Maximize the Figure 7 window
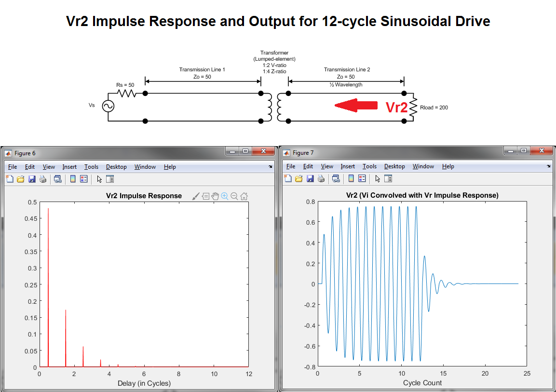The height and width of the screenshot is (392, 556). click(523, 151)
